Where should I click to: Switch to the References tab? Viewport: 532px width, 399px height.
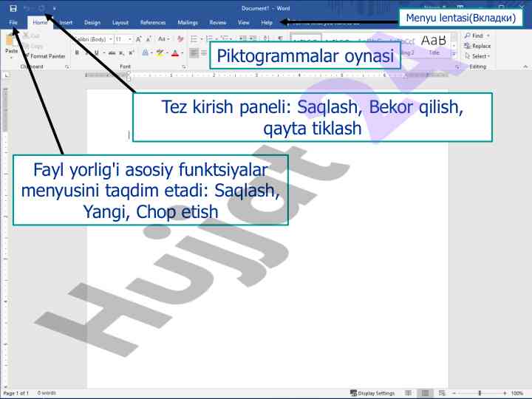pos(153,22)
